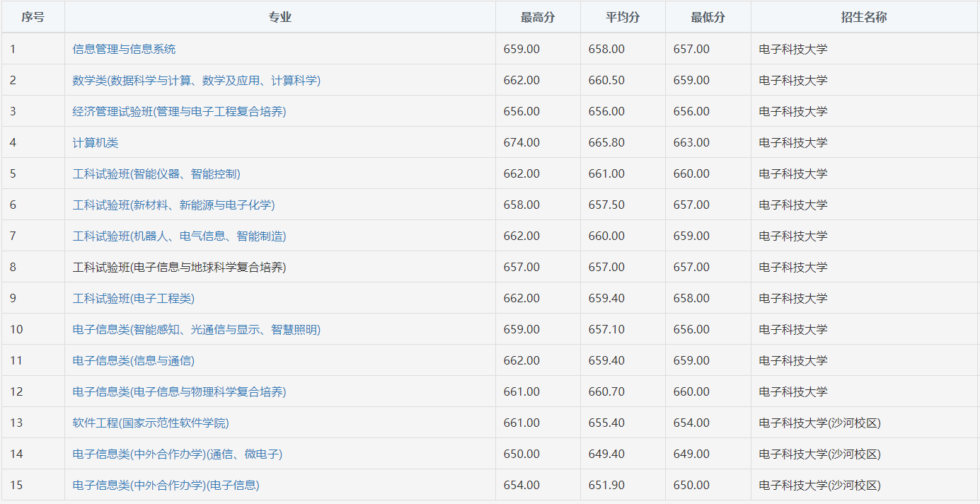The height and width of the screenshot is (504, 980).
Task: Open 工科试验班(电子信息与地球科学复合培养) link
Action: [179, 267]
